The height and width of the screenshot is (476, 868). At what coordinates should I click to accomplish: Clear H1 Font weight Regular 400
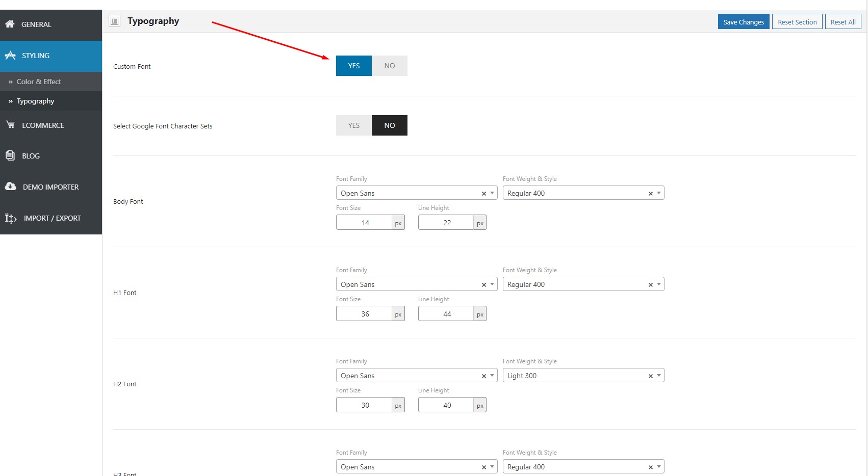pyautogui.click(x=650, y=285)
